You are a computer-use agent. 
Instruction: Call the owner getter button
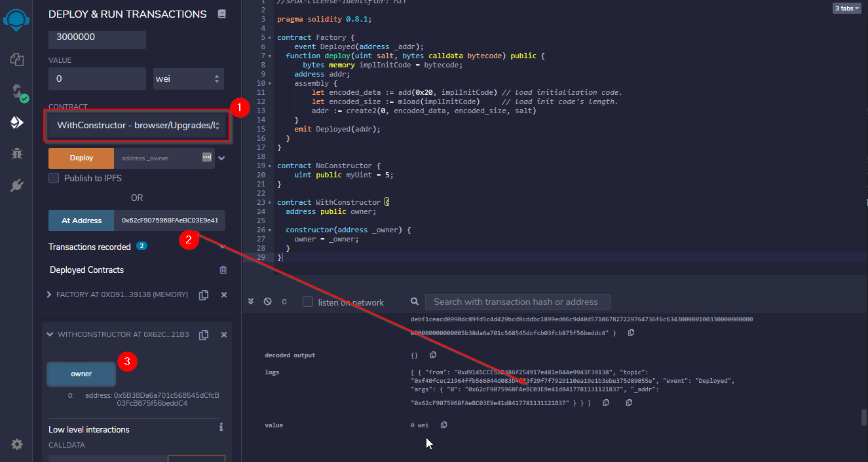pyautogui.click(x=81, y=374)
